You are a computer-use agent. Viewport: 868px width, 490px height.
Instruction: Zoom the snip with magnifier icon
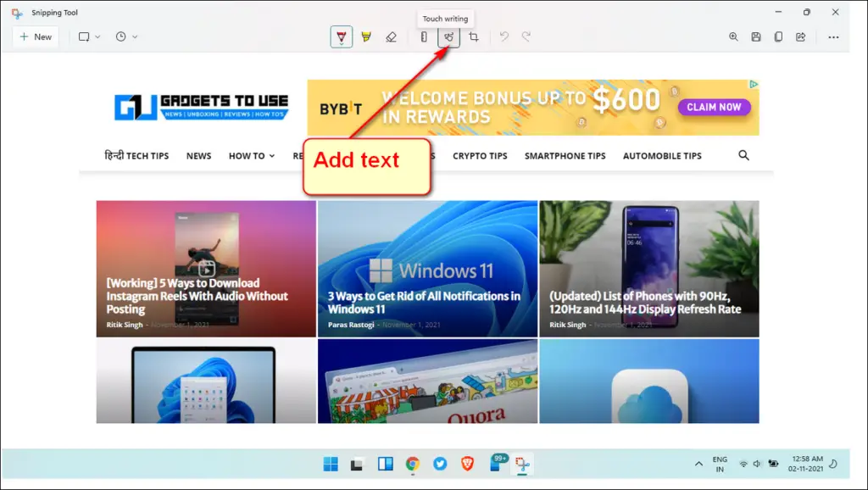tap(733, 36)
